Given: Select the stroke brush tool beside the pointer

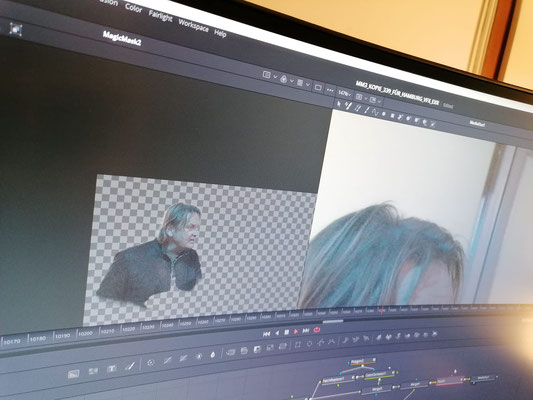Looking at the screenshot, I should (x=348, y=106).
